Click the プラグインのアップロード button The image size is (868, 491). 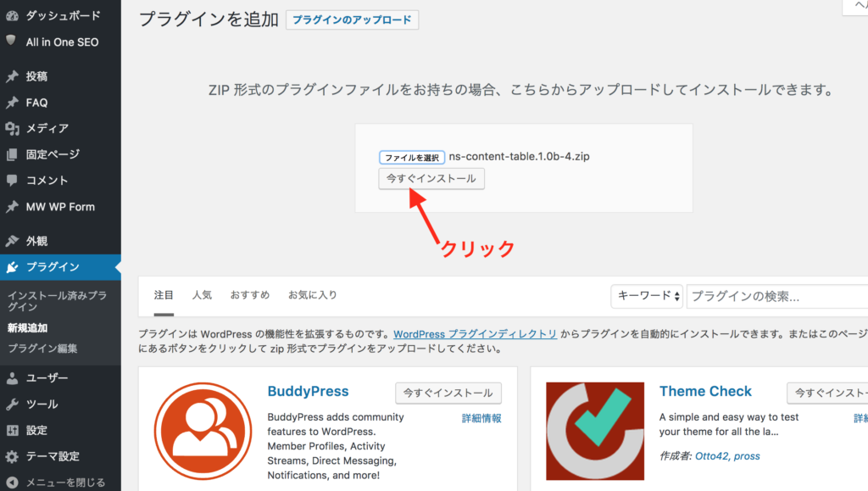pos(352,20)
